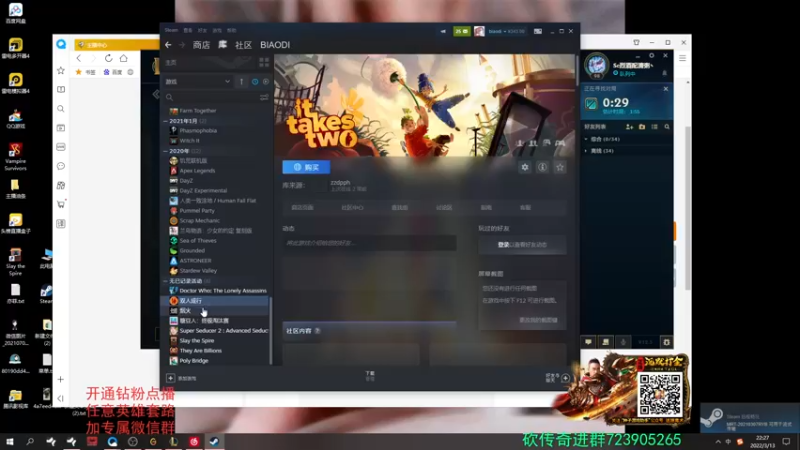Image resolution: width=800 pixels, height=450 pixels.
Task: Collapse the 无已记录活动 group
Action: (x=166, y=281)
